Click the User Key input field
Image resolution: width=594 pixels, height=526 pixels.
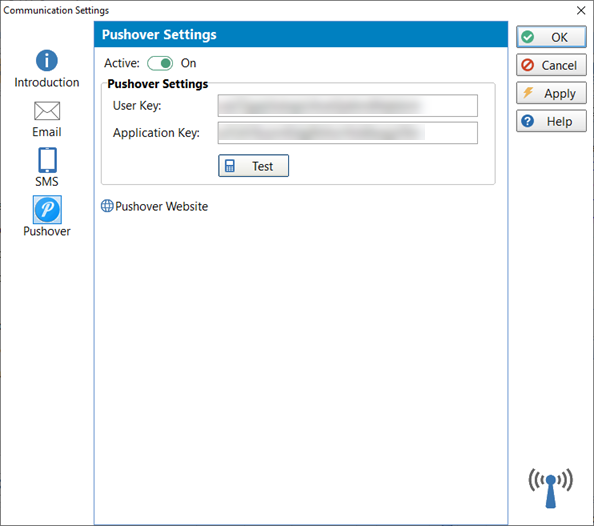click(347, 105)
